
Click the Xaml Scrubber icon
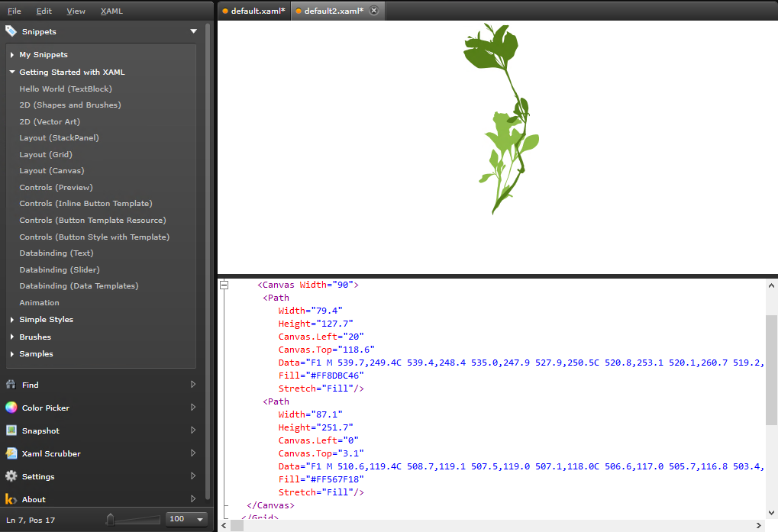(x=11, y=453)
